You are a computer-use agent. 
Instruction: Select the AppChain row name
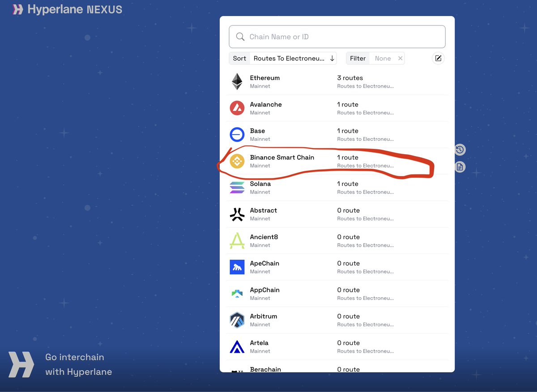(264, 290)
